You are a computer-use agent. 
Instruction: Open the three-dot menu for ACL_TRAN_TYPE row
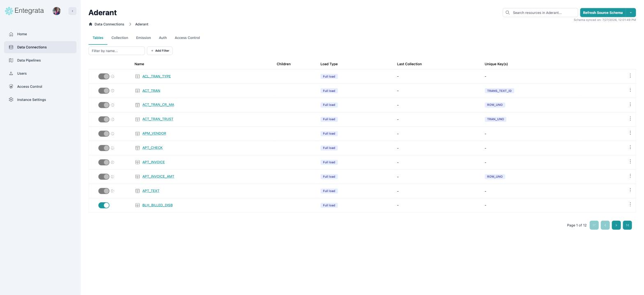[x=630, y=76]
